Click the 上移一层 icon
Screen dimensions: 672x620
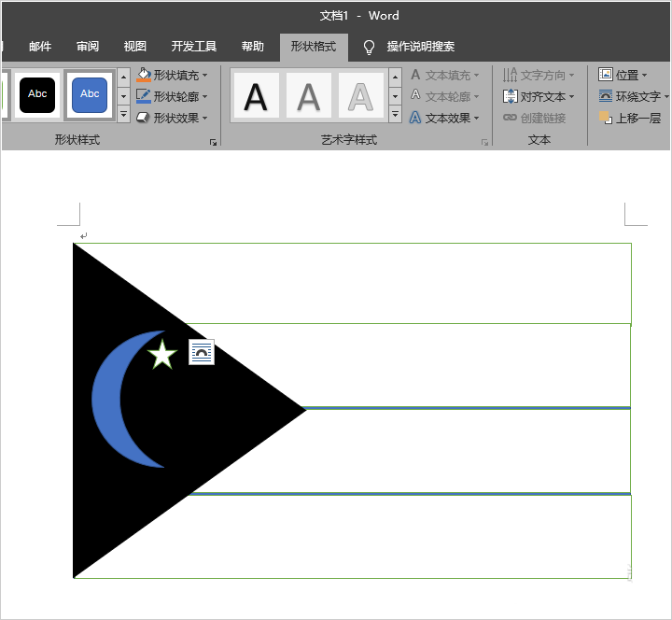click(605, 118)
